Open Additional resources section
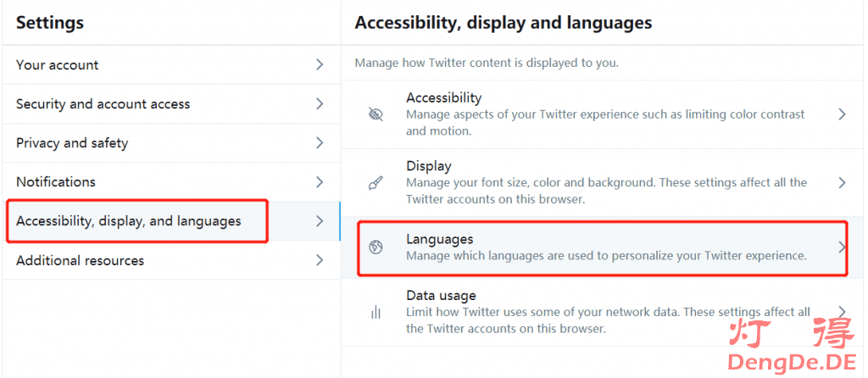The image size is (868, 378). pos(171,260)
